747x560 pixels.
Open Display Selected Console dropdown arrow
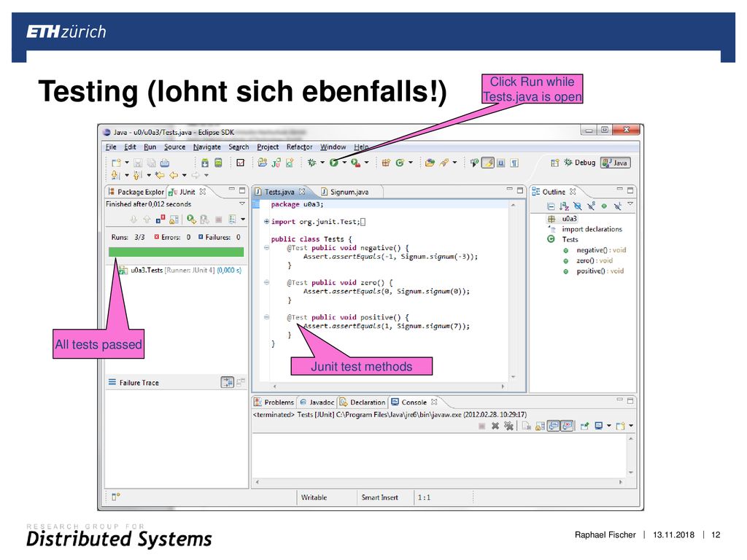click(x=608, y=426)
